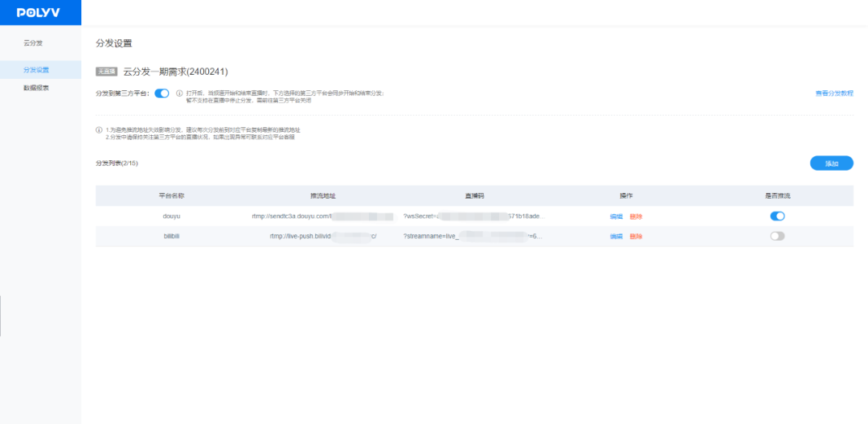Screen dimensions: 868x424
Task: Go to 数据报表 in the sidebar
Action: click(x=36, y=88)
